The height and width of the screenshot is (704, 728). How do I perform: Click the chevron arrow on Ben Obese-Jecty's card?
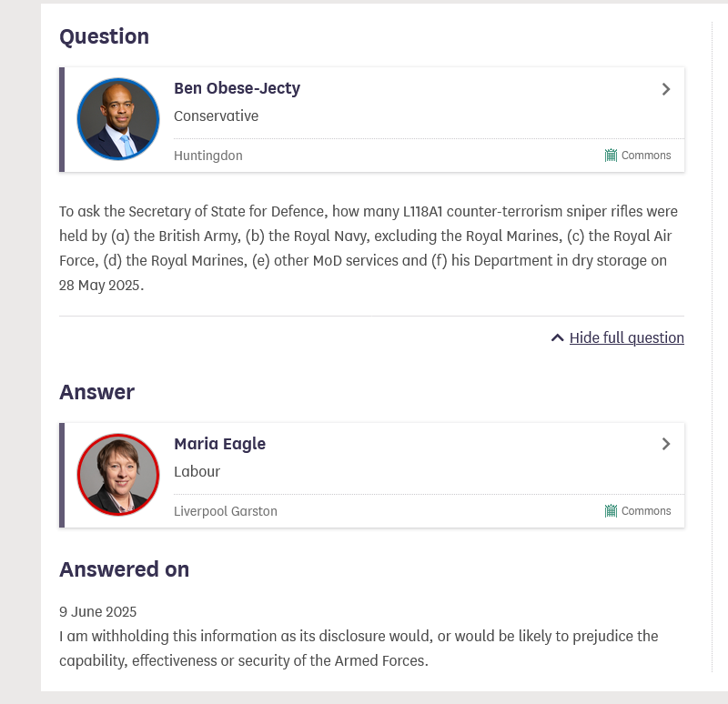666,89
